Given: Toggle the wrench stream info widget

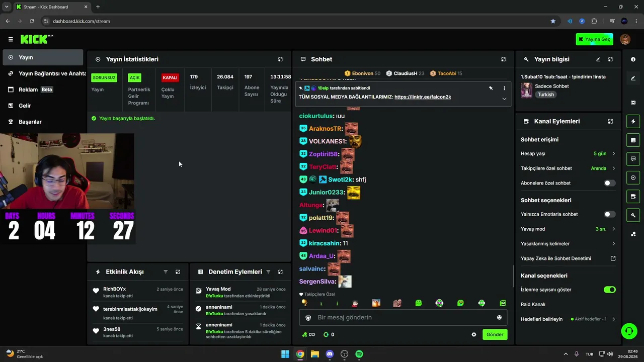Looking at the screenshot, I should pyautogui.click(x=633, y=215).
